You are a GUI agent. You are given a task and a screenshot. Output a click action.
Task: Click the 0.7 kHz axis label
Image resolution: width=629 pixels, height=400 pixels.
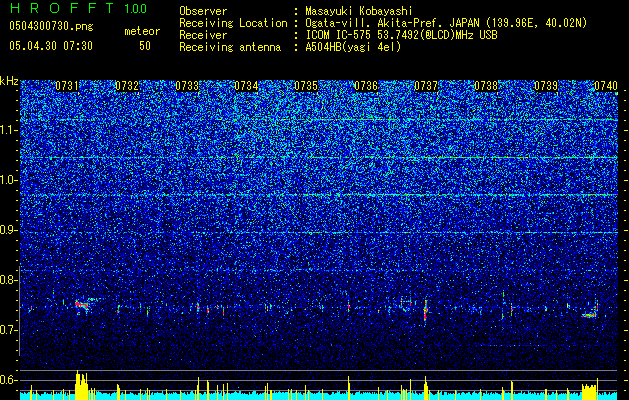(x=9, y=330)
